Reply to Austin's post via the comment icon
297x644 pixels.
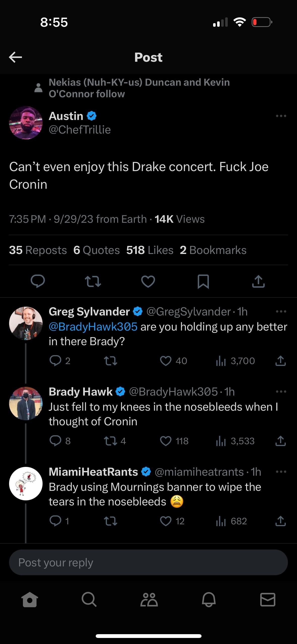[x=38, y=281]
